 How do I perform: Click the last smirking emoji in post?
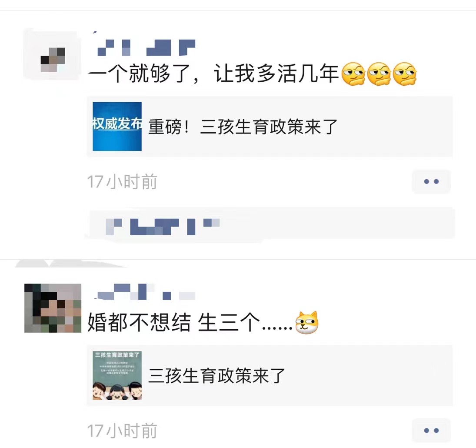pos(405,74)
